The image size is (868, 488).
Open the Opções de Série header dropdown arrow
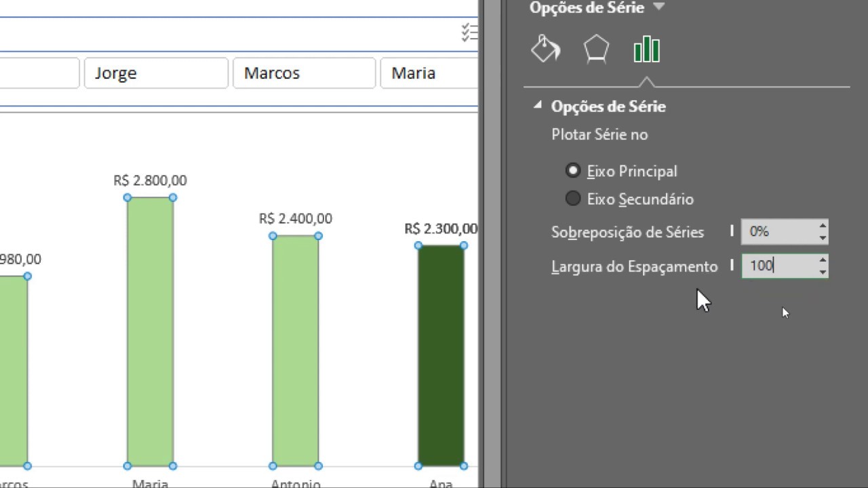click(658, 7)
